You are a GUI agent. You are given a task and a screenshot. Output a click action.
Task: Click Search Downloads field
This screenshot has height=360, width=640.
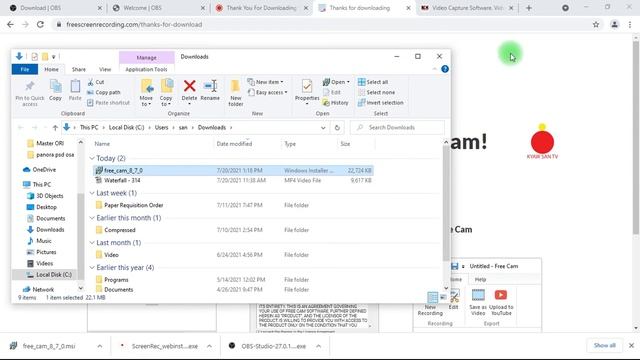click(397, 128)
